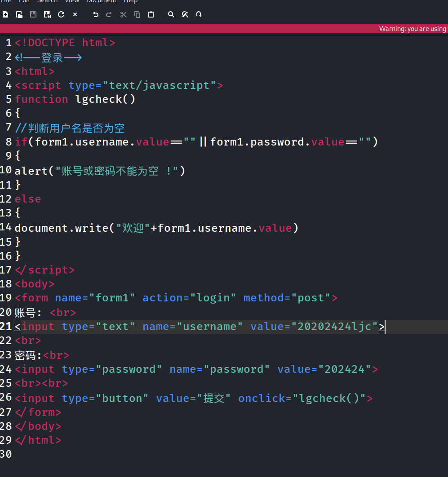Screen dimensions: 448x477
Task: Open the Save As toolbar icon
Action: click(47, 14)
